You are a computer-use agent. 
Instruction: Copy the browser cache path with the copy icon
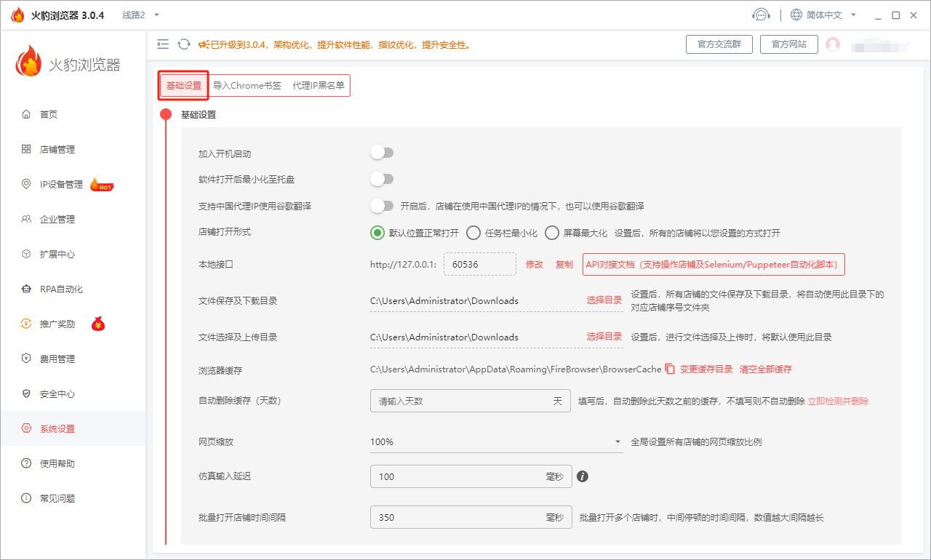pyautogui.click(x=668, y=369)
